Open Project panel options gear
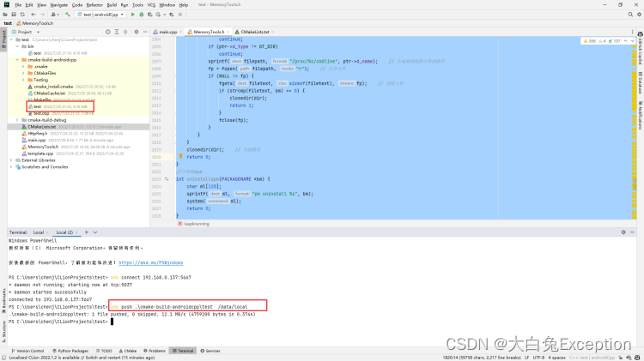Viewport: 644px width, 361px height. tap(137, 32)
